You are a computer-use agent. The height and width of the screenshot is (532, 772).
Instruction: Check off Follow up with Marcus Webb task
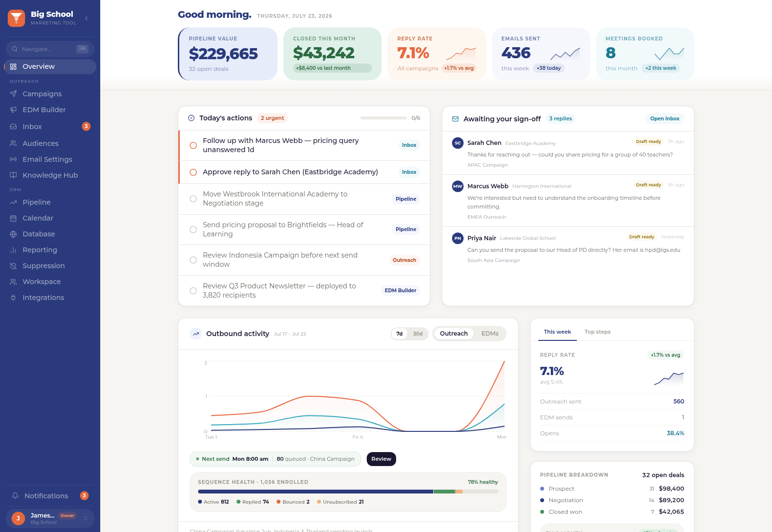[193, 145]
